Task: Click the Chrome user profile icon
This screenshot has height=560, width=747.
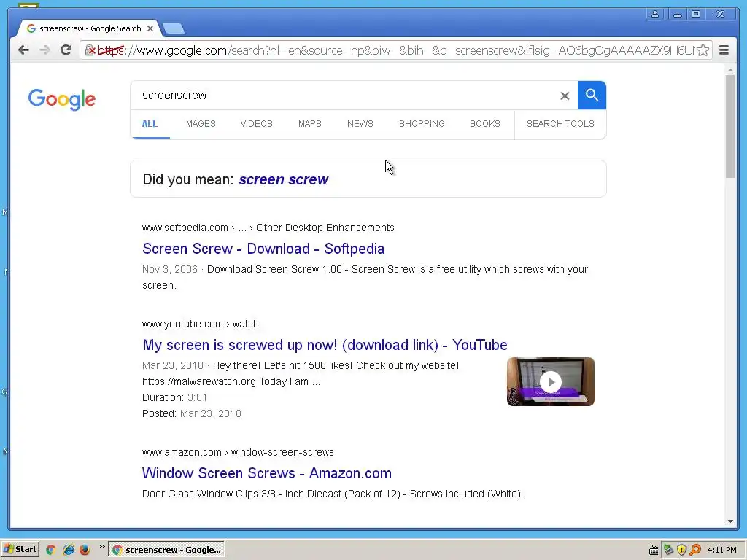Action: [x=655, y=15]
